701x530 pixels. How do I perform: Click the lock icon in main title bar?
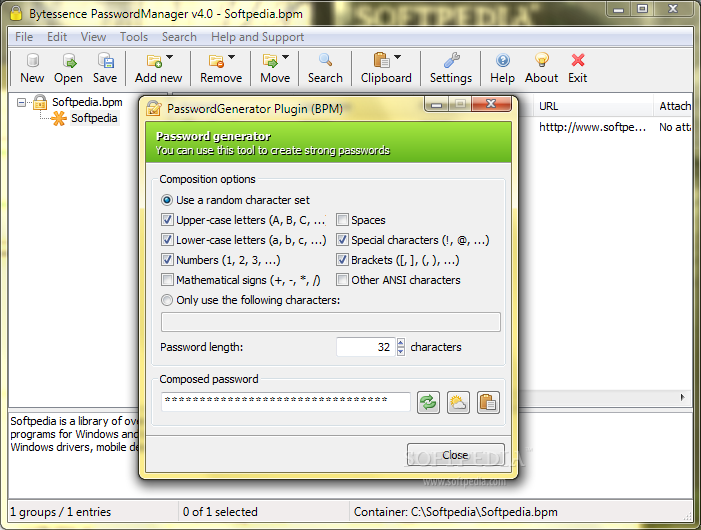click(x=16, y=13)
